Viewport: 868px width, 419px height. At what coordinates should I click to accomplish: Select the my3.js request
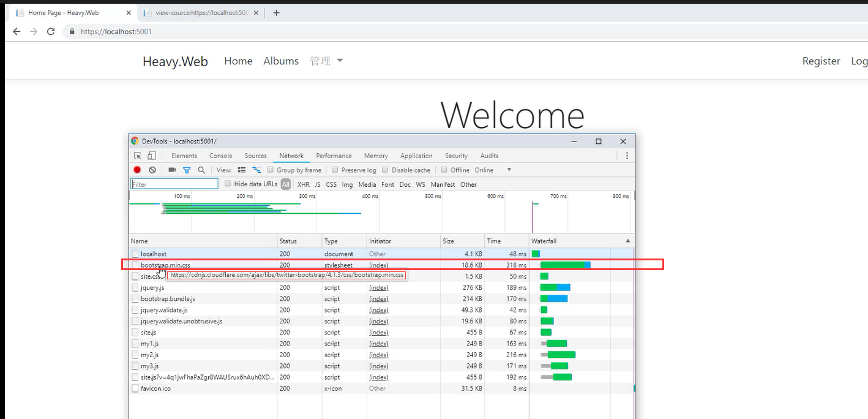[381, 366]
